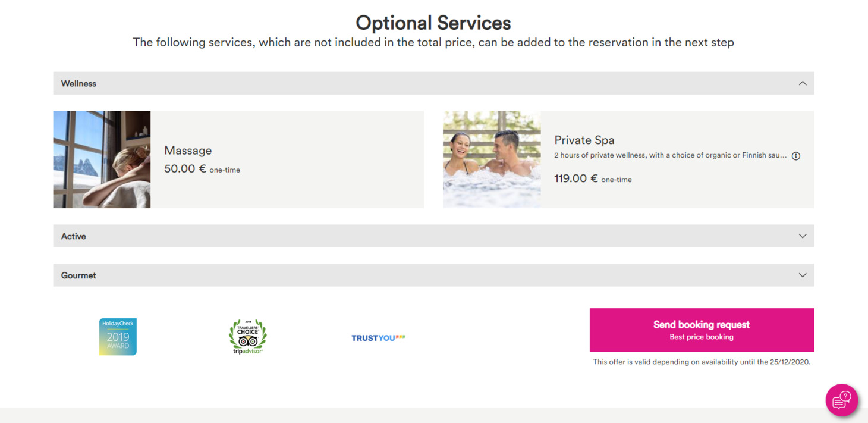Expand the Active section chevron arrow
Viewport: 868px width, 423px height.
(802, 236)
